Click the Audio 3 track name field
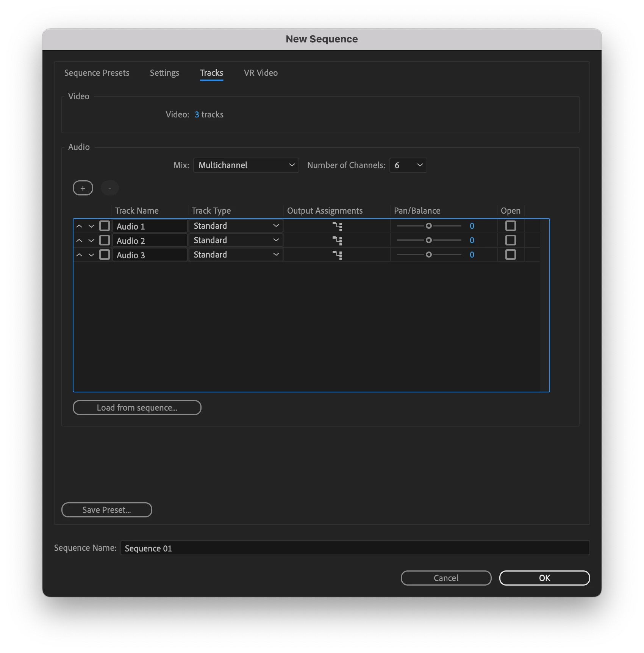Screen dimensions: 644x653 point(150,255)
